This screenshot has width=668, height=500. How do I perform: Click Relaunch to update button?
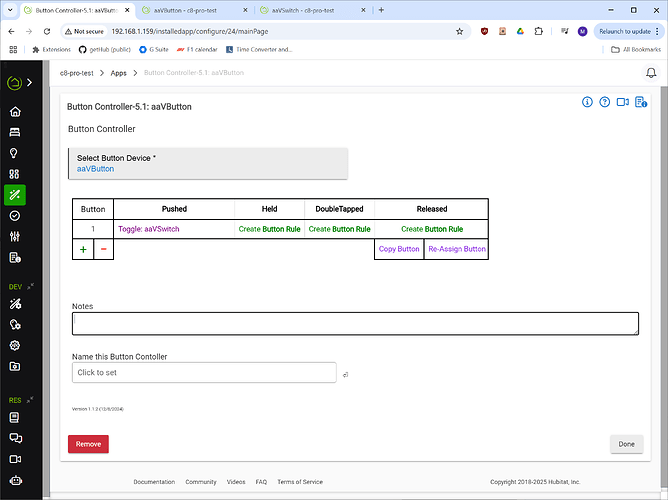click(x=628, y=32)
